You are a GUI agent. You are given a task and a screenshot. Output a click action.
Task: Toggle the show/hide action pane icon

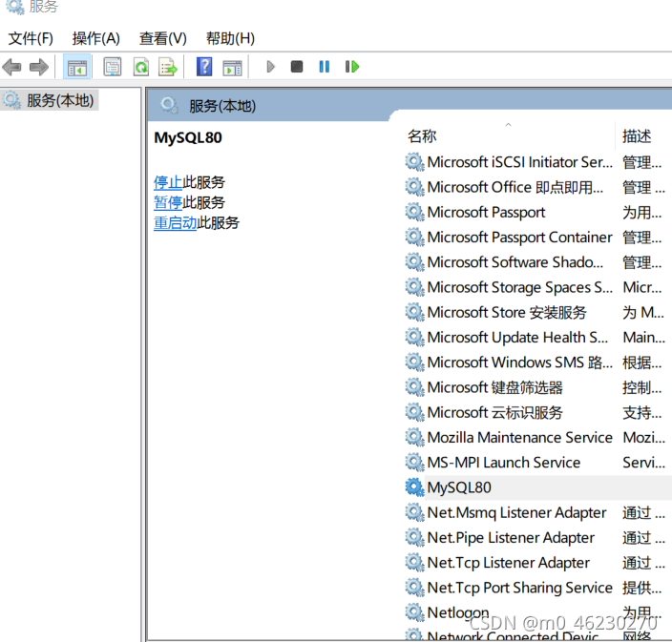(x=232, y=67)
